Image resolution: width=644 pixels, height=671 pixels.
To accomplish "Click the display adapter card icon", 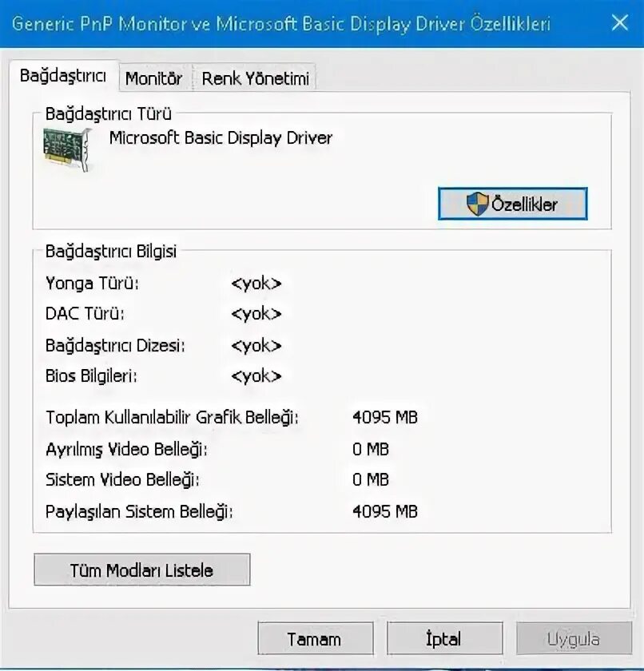I will pyautogui.click(x=67, y=150).
